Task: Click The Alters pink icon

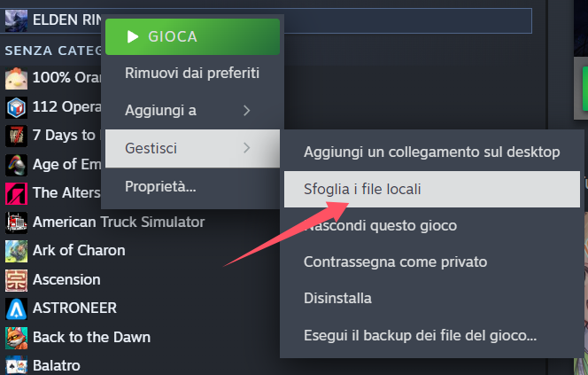Action: [16, 193]
